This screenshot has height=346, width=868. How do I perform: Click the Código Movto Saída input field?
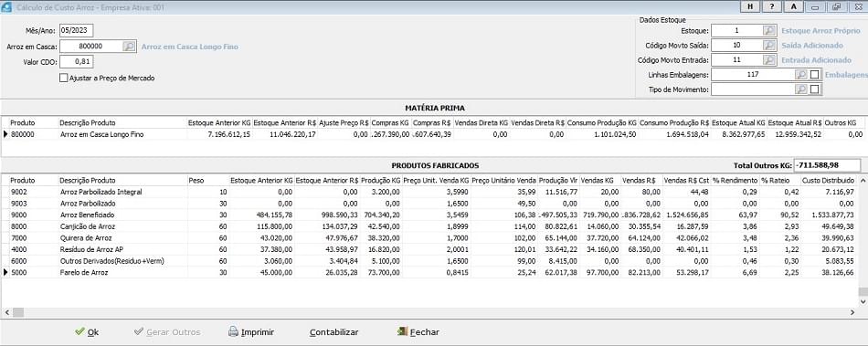click(x=736, y=46)
